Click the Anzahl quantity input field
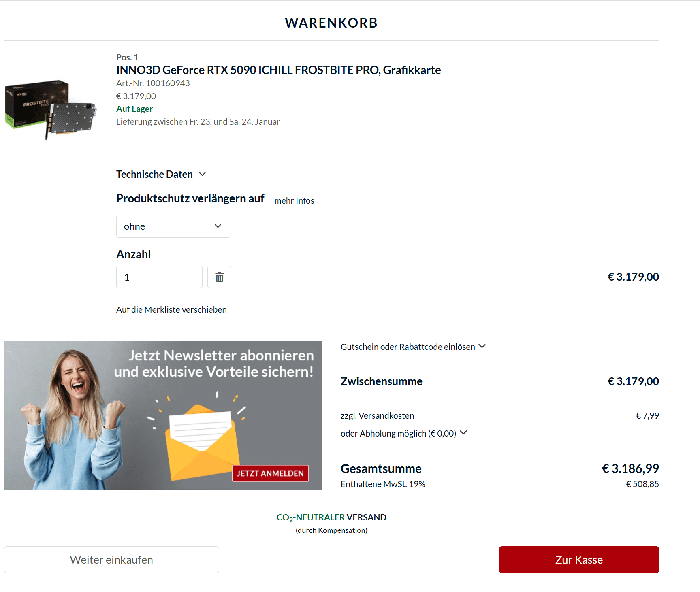 pos(159,277)
